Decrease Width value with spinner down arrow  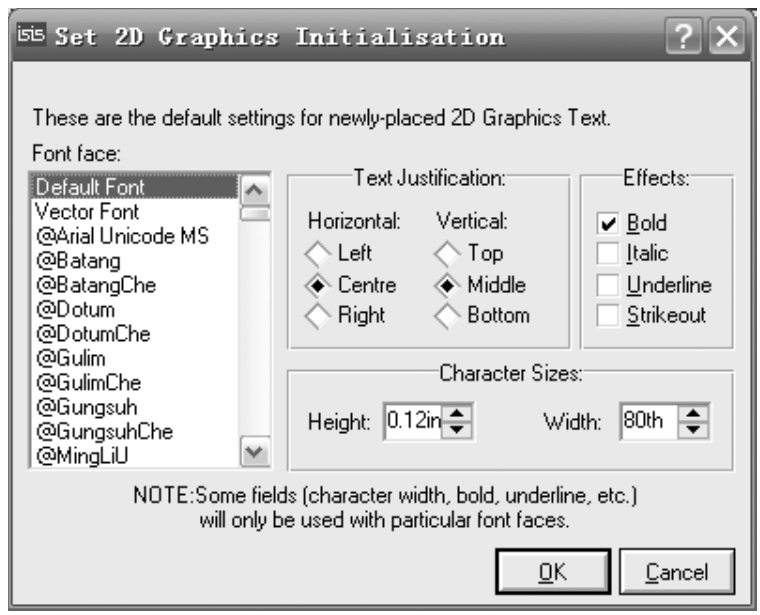click(x=694, y=430)
